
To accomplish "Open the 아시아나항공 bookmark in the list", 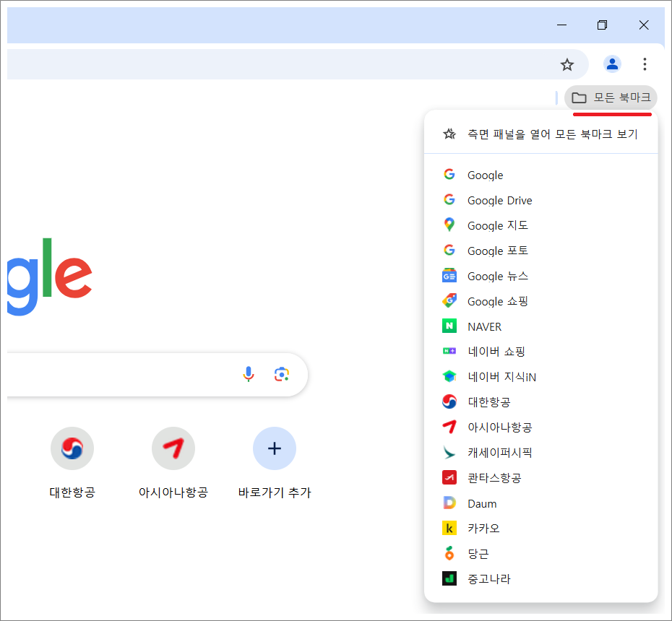I will click(541, 427).
